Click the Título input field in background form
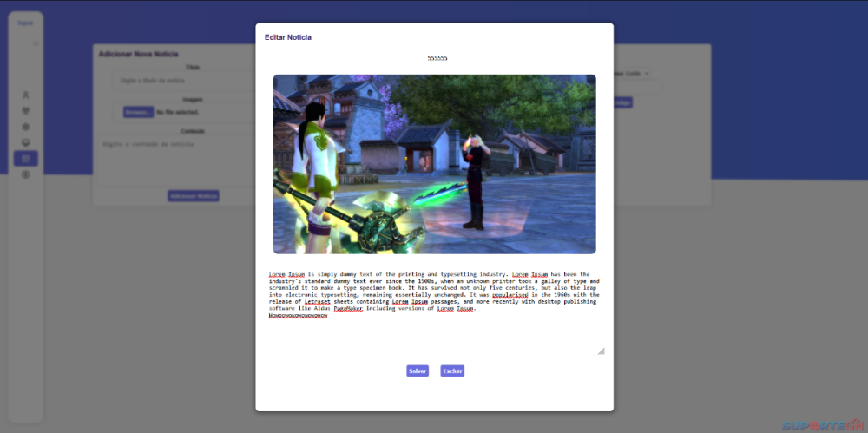Image resolution: width=868 pixels, height=433 pixels. (182, 80)
